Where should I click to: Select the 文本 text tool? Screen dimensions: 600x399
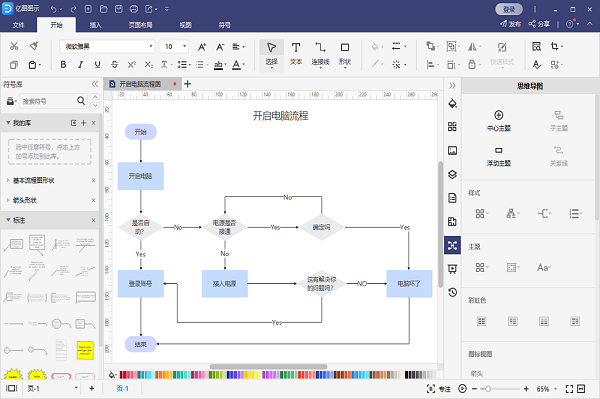point(296,55)
